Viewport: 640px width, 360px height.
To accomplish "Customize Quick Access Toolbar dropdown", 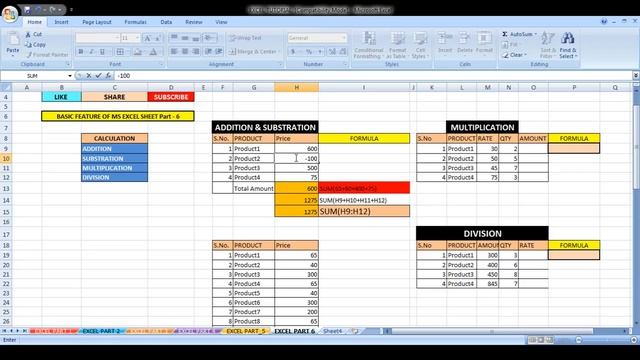I will (71, 9).
